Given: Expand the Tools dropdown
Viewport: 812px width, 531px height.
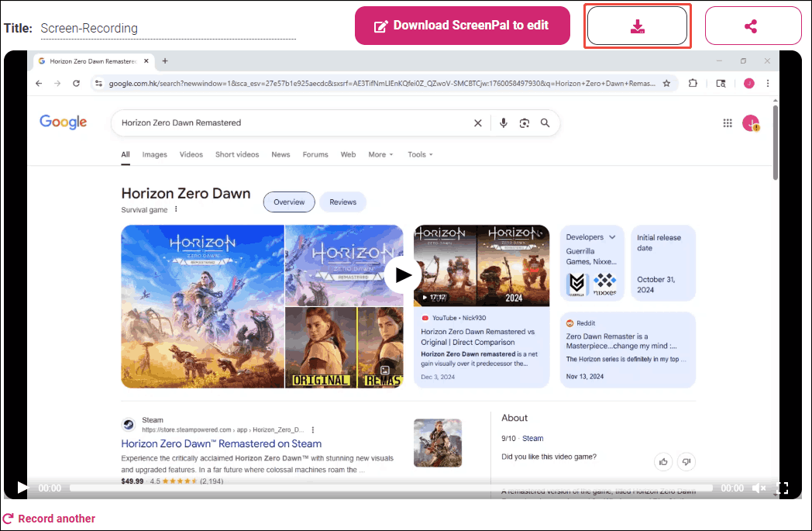Looking at the screenshot, I should pos(420,154).
